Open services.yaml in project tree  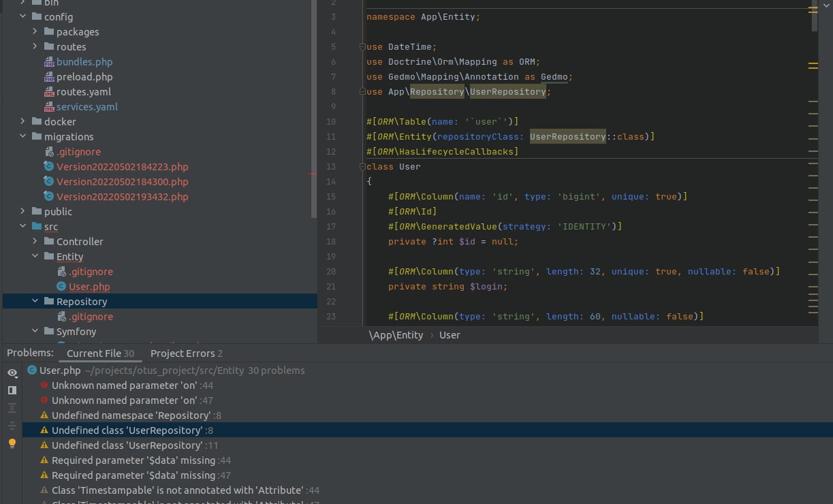87,107
